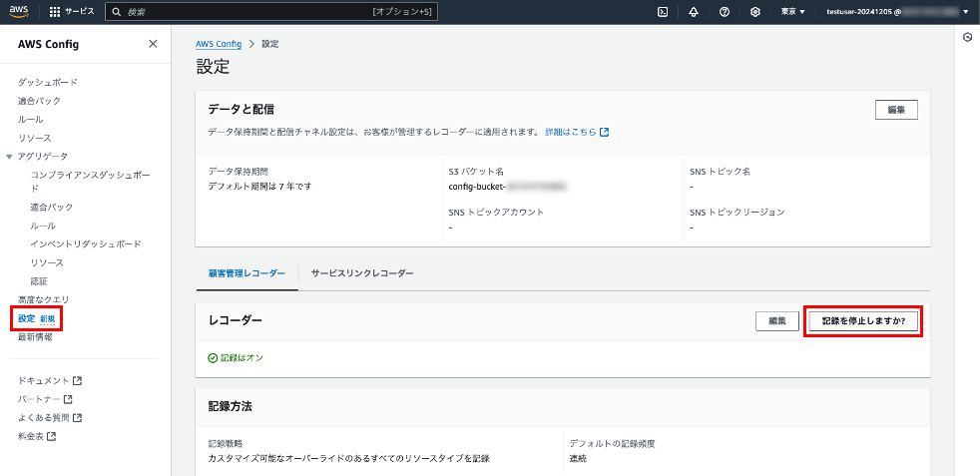Click the 記録を停止しますか? button
This screenshot has height=476, width=980.
[x=862, y=321]
